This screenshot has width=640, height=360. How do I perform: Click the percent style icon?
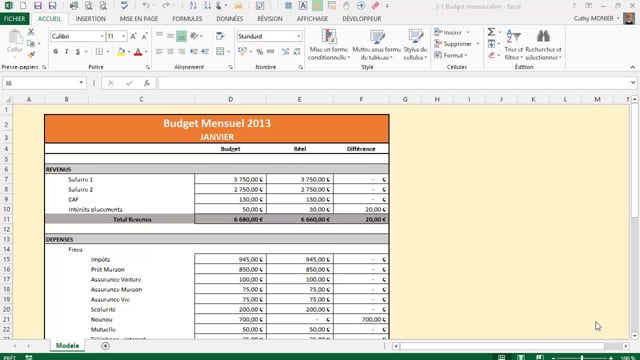(x=260, y=51)
